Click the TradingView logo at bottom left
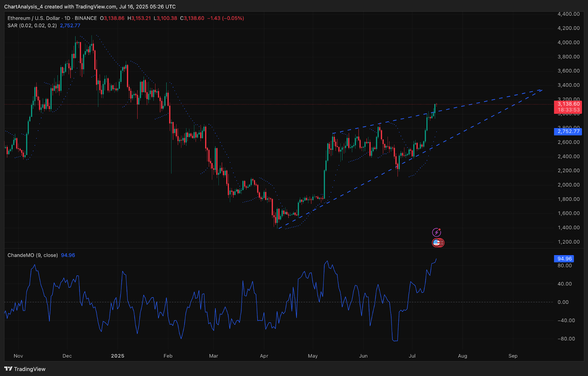This screenshot has width=588, height=376. coord(25,369)
